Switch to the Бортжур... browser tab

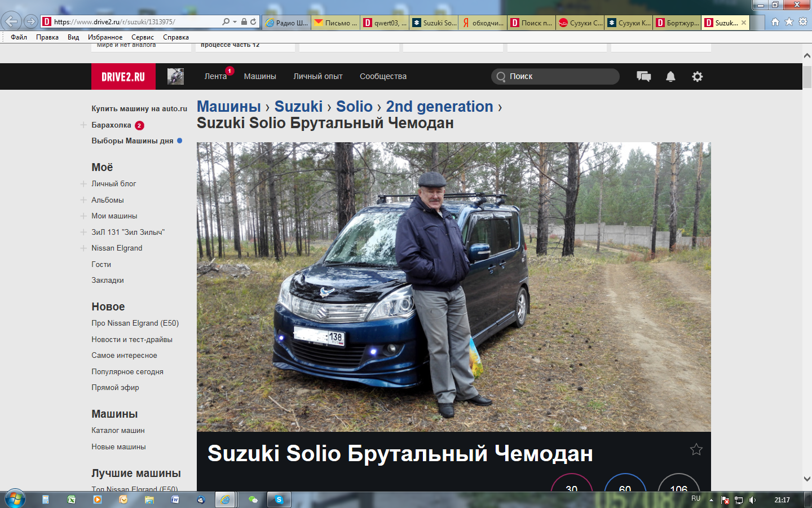(x=677, y=23)
